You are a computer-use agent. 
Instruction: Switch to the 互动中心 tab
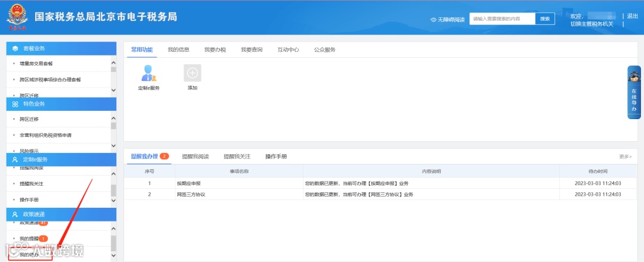tap(289, 49)
